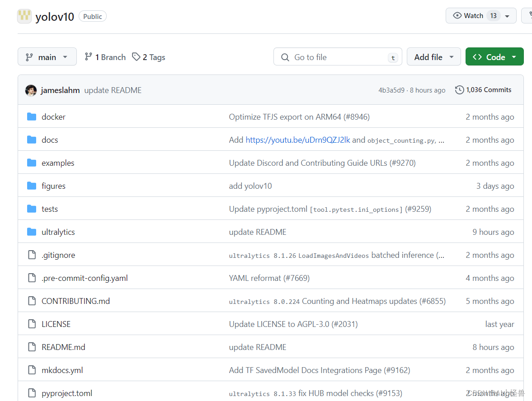532x401 pixels.
Task: Click the branch icon in main selector
Action: pos(29,57)
